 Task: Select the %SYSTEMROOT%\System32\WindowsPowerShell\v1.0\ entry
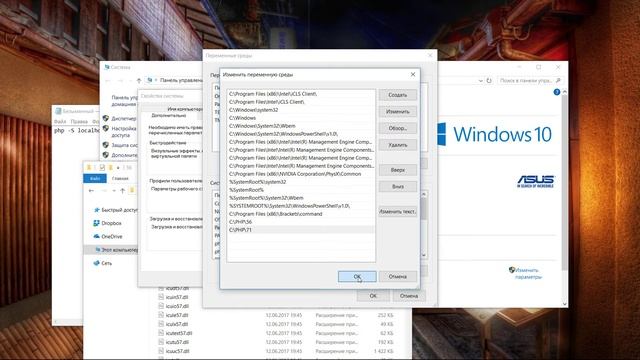click(301, 206)
